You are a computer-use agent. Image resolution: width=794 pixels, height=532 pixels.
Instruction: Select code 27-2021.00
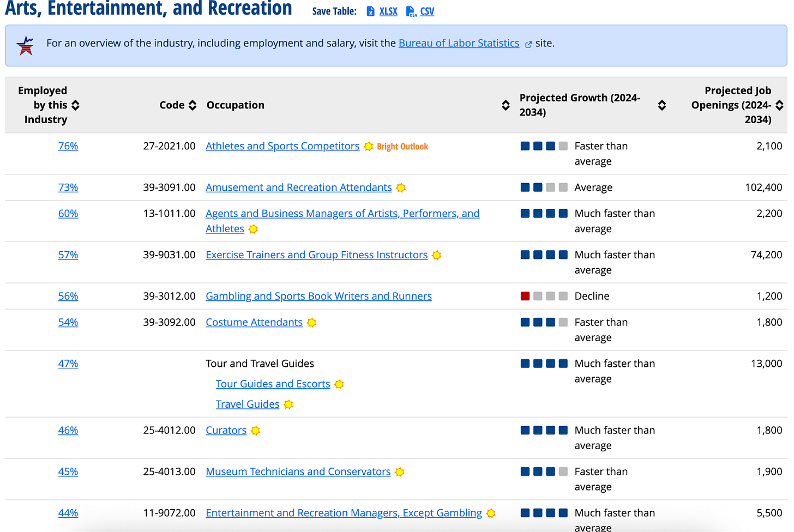click(x=169, y=146)
